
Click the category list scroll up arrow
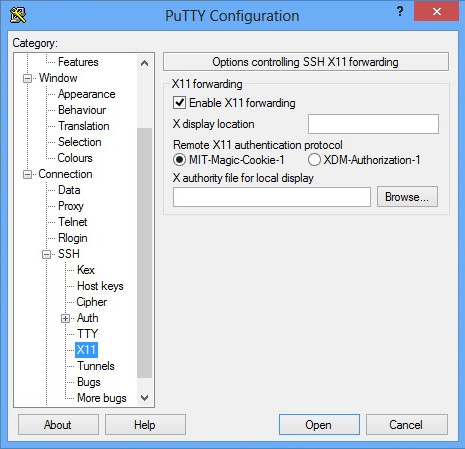coord(144,63)
